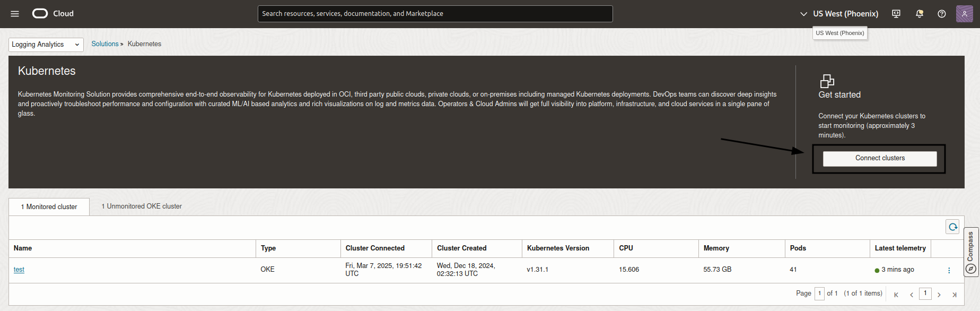Select the 1 Monitored cluster tab
The width and height of the screenshot is (980, 311).
pos(49,207)
